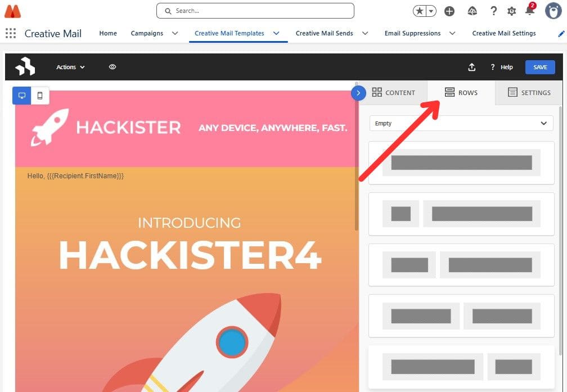Open Creative Mail Templates tab

229,33
